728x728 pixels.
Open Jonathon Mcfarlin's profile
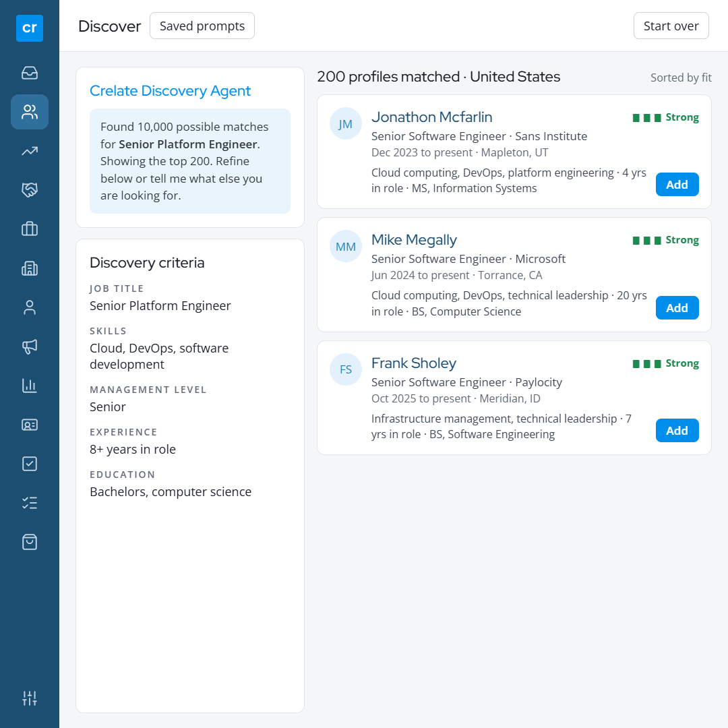click(432, 117)
